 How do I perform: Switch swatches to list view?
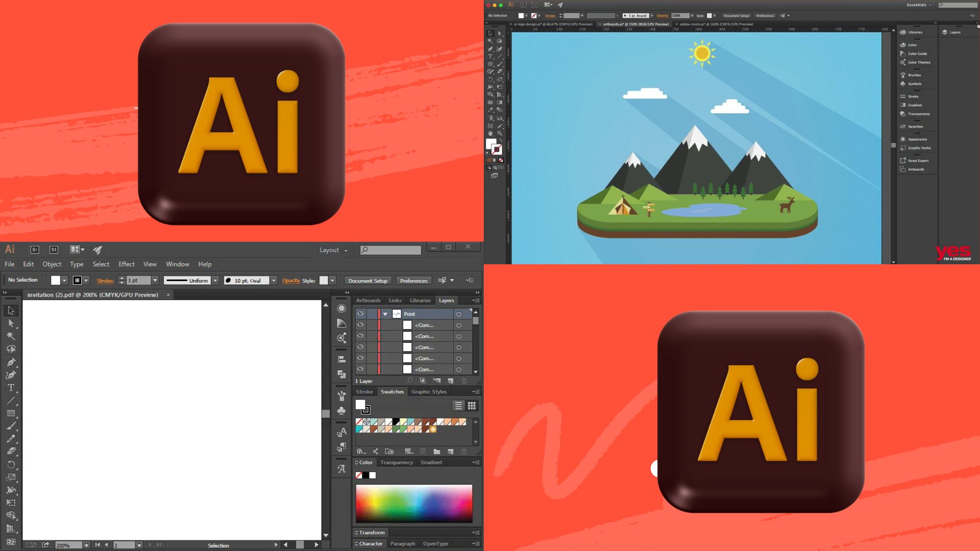click(x=458, y=406)
